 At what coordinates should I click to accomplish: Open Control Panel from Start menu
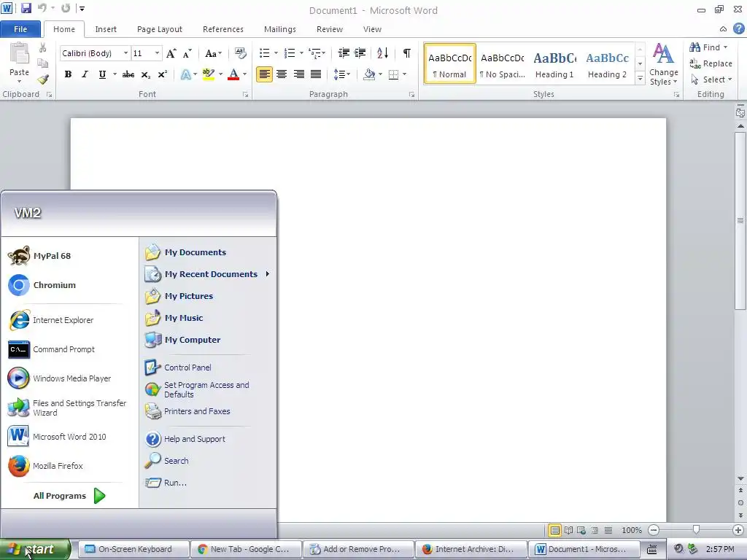pyautogui.click(x=178, y=367)
